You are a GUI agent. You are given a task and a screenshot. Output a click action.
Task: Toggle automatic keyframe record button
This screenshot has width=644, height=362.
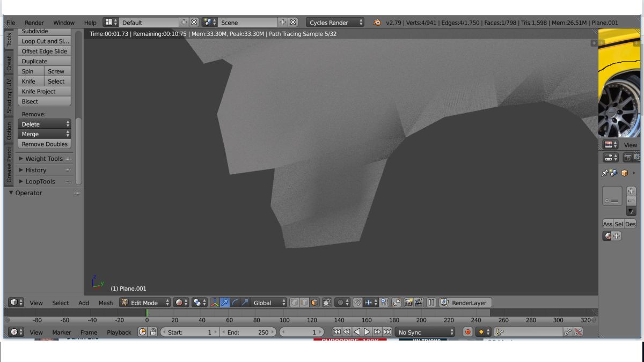tap(468, 332)
